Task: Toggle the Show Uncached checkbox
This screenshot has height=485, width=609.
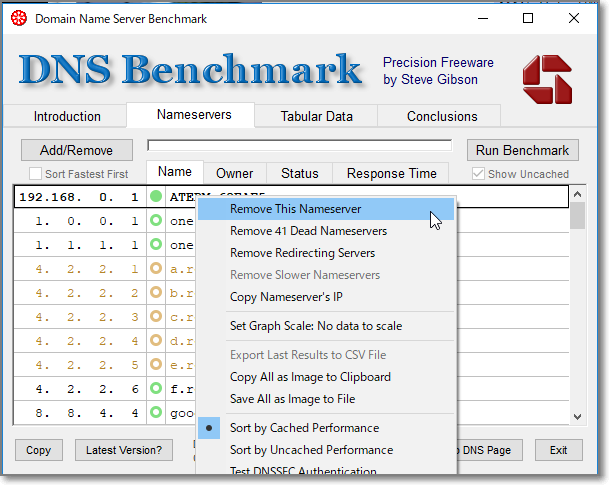Action: pyautogui.click(x=479, y=174)
